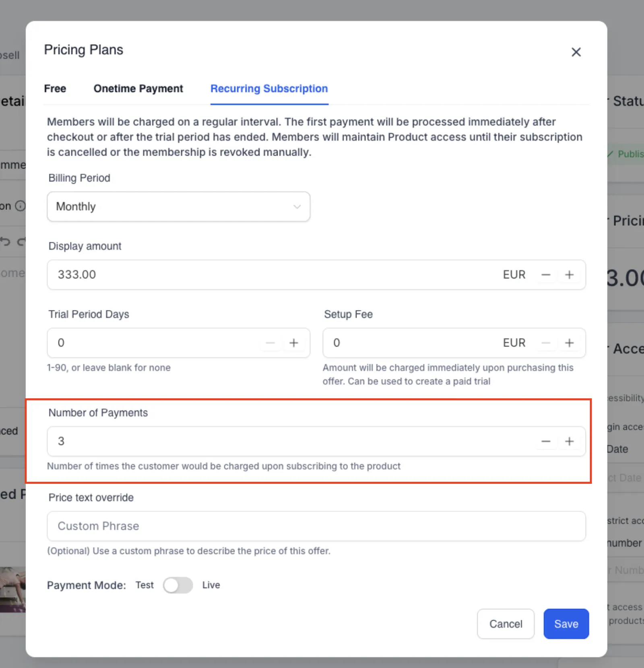
Task: Increase the Setup Fee value
Action: (x=569, y=343)
